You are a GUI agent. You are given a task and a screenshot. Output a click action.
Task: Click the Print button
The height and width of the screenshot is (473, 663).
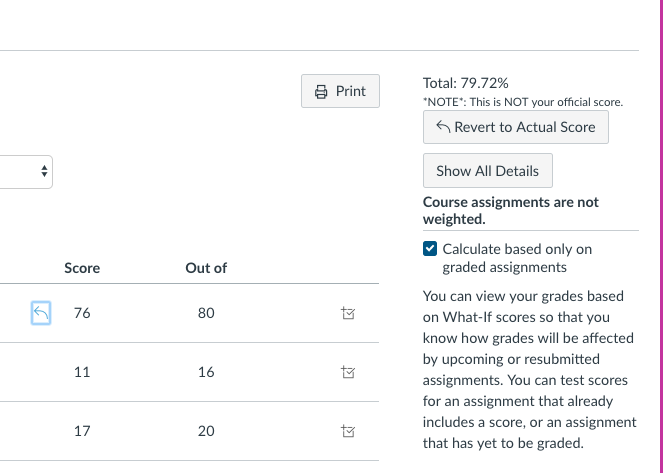coord(340,91)
